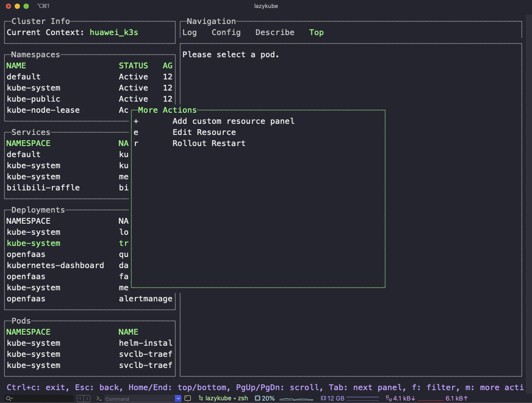Click the search field in bottom bar
532x403 pixels.
39,399
